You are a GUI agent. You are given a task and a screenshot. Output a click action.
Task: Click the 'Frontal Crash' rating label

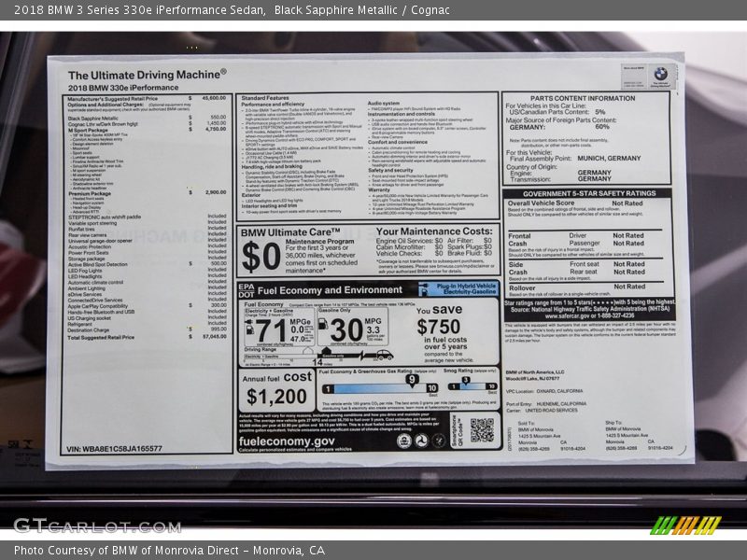[x=519, y=240]
